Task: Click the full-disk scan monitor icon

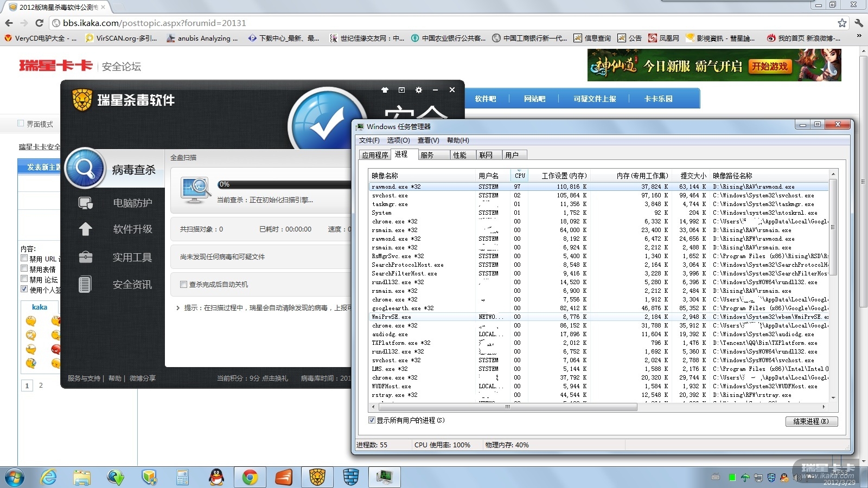Action: click(195, 190)
